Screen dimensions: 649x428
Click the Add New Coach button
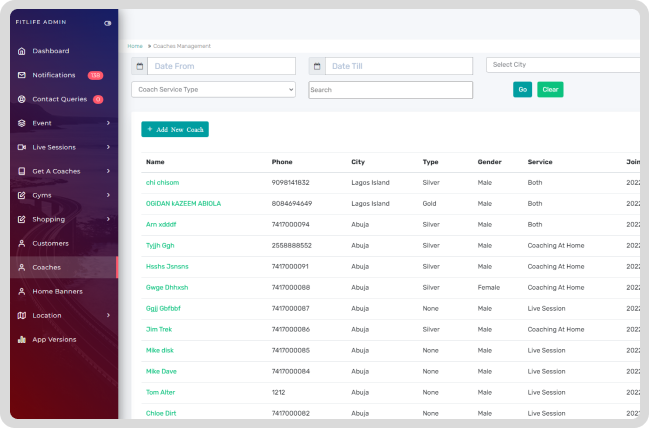[175, 129]
